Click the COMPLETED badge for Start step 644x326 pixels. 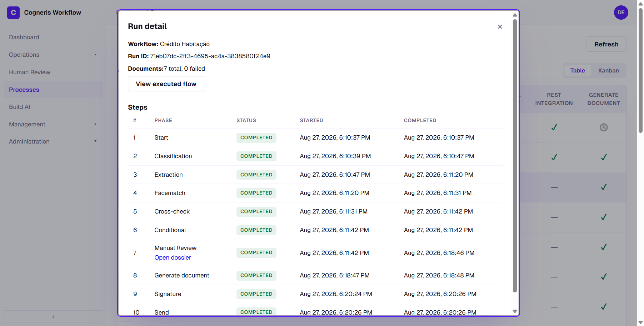tap(256, 137)
